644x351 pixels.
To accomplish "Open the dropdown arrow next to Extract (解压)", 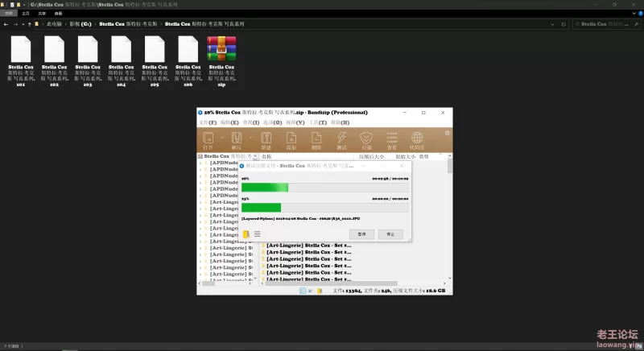I will click(x=250, y=138).
